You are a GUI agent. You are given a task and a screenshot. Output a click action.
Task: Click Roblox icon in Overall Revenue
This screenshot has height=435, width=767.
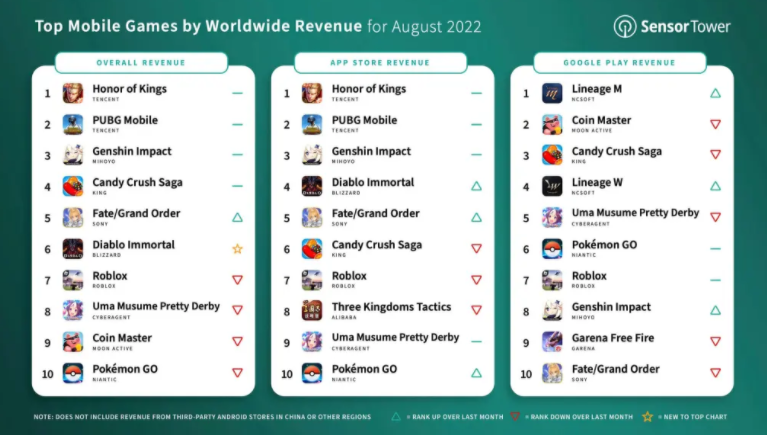(73, 280)
